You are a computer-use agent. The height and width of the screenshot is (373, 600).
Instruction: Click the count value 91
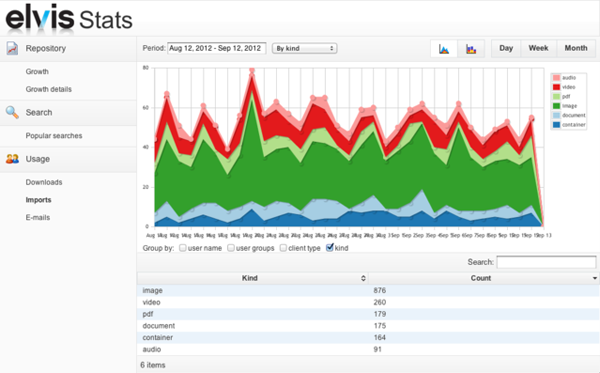(x=377, y=349)
